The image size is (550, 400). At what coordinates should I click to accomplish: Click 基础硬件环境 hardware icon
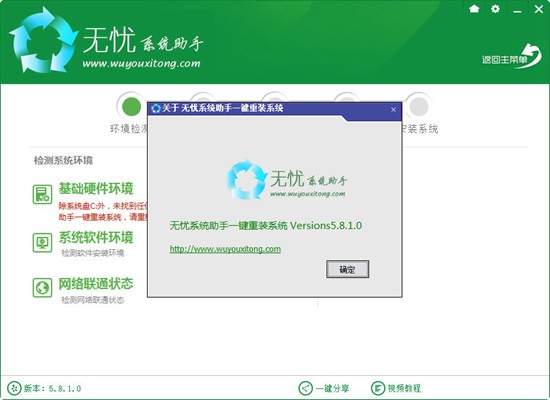42,194
